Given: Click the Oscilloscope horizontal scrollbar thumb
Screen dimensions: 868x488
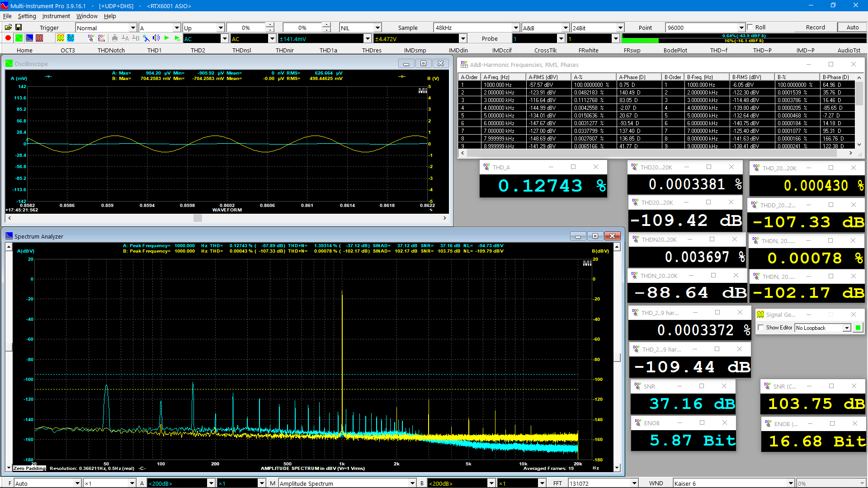Looking at the screenshot, I should pos(198,218).
